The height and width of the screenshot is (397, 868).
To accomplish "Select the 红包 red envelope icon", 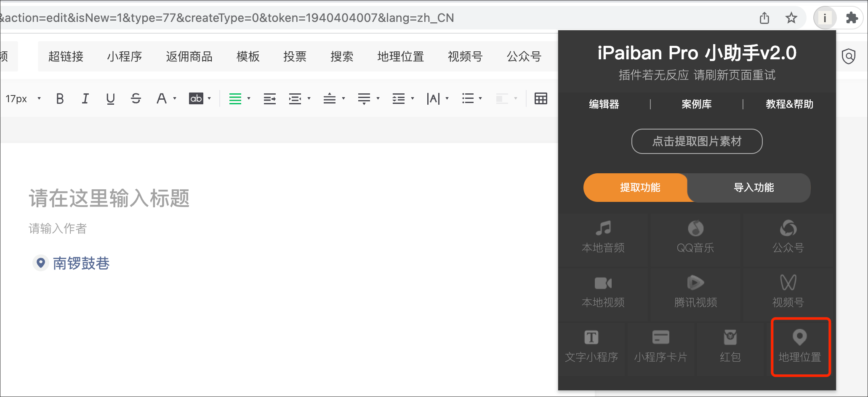I will coord(730,337).
